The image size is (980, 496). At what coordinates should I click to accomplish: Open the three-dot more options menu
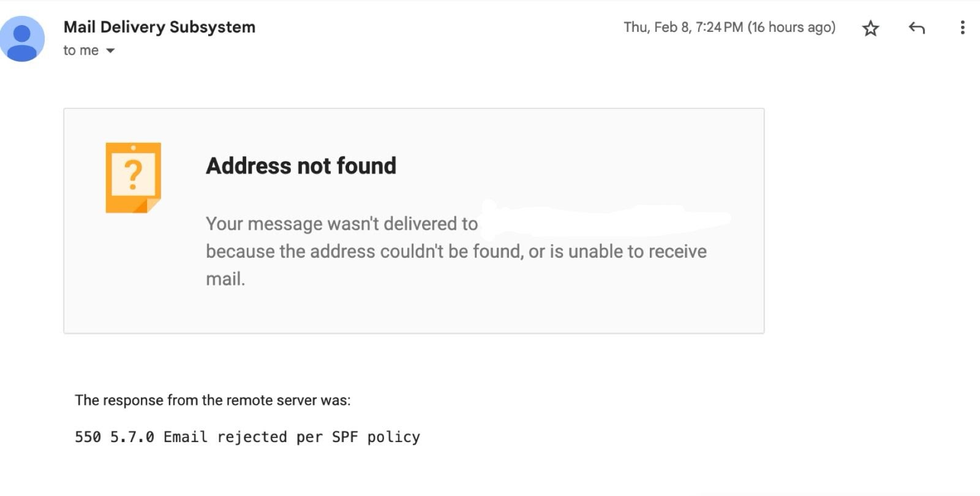coord(962,28)
